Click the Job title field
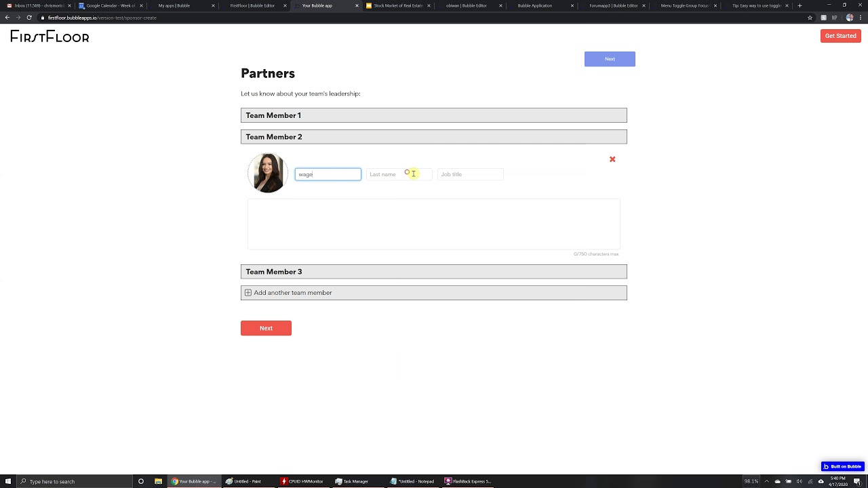868x488 pixels. tap(471, 174)
